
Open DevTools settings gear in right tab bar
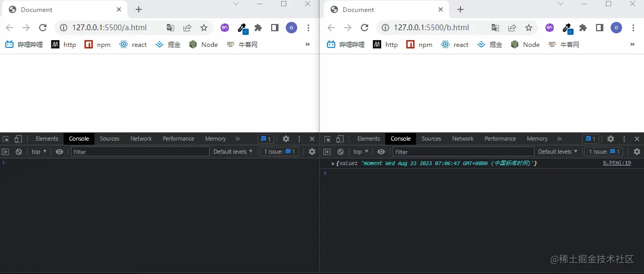[x=611, y=139]
